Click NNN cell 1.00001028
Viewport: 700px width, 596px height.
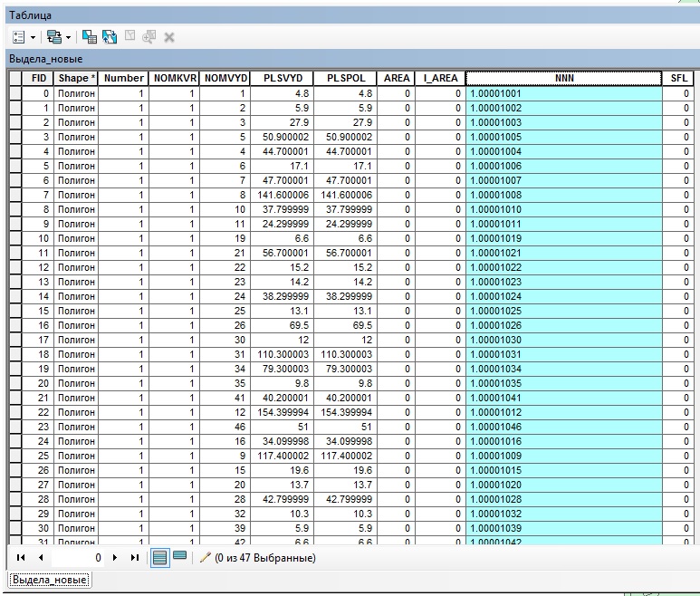(564, 499)
